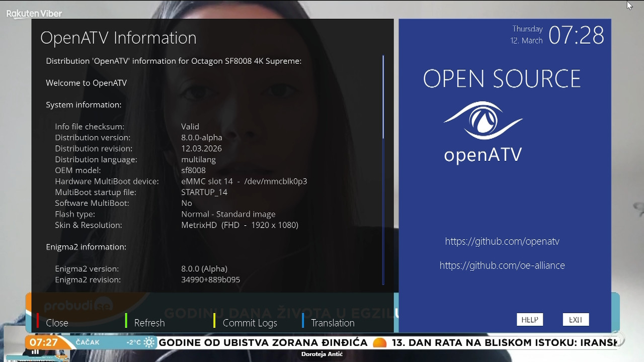This screenshot has width=644, height=362.
Task: Click the 'MultiBoot startup file:' label
Action: 96,192
